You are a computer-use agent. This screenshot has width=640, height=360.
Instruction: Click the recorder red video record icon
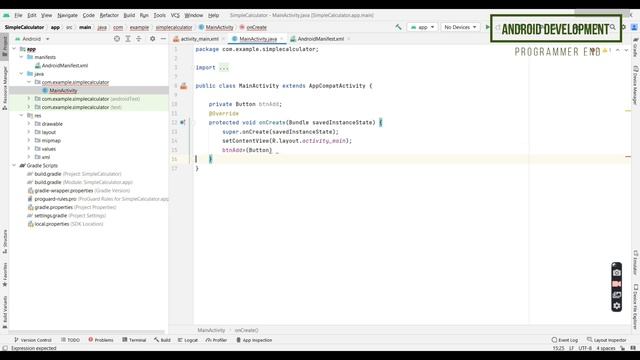click(x=616, y=284)
